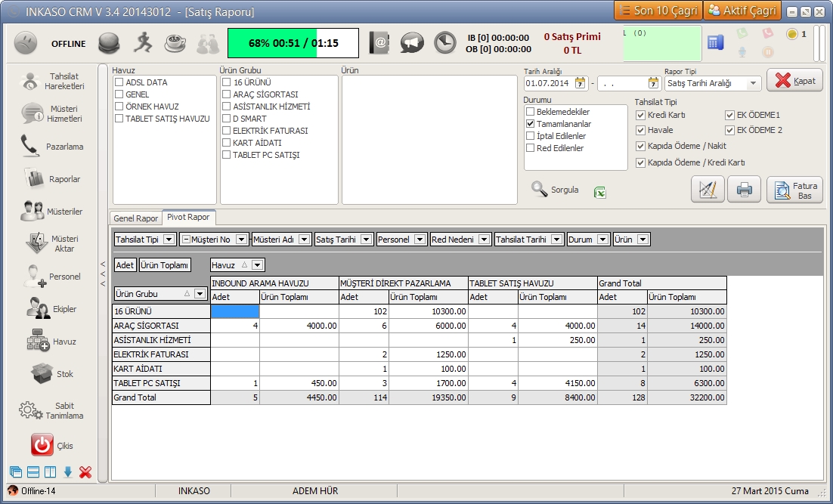This screenshot has width=833, height=504.
Task: Click the sad face status icon
Action: [26, 43]
